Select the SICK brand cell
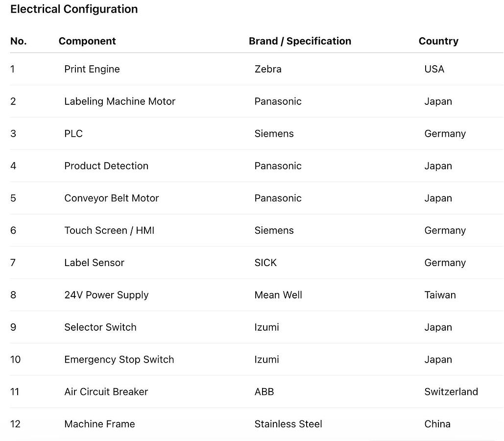This screenshot has width=504, height=441. (265, 263)
